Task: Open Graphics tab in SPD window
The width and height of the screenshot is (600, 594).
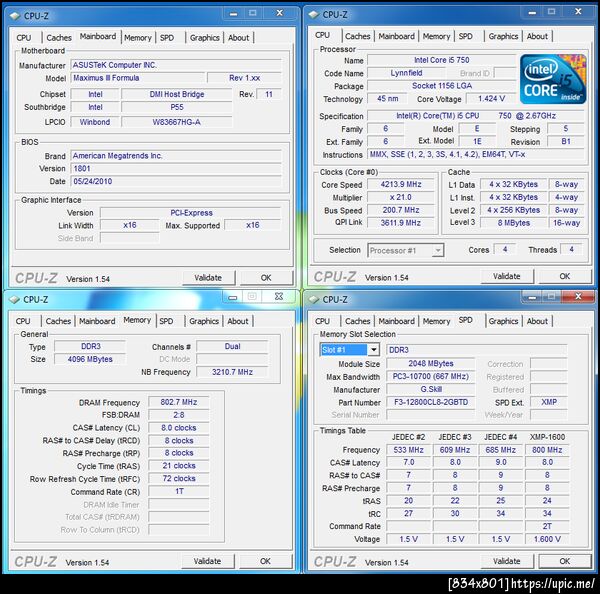Action: (503, 321)
